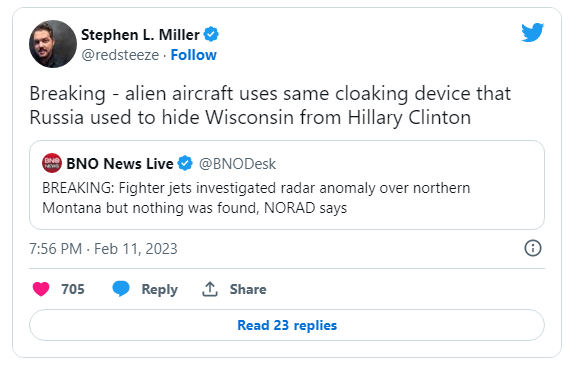Click Stephen L. Miller's verified badge

211,34
